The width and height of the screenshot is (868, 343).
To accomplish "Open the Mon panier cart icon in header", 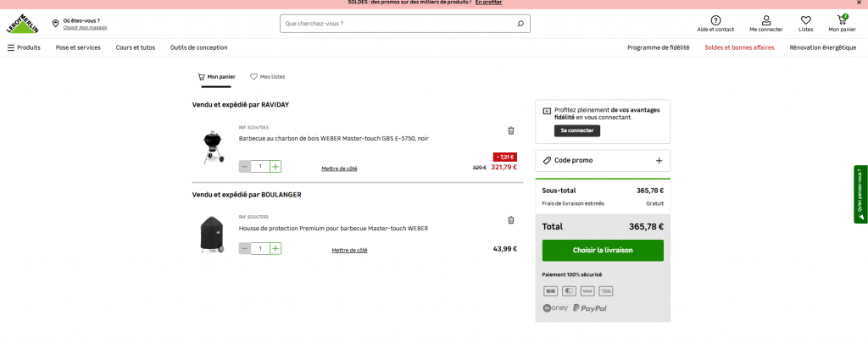I will click(x=842, y=20).
